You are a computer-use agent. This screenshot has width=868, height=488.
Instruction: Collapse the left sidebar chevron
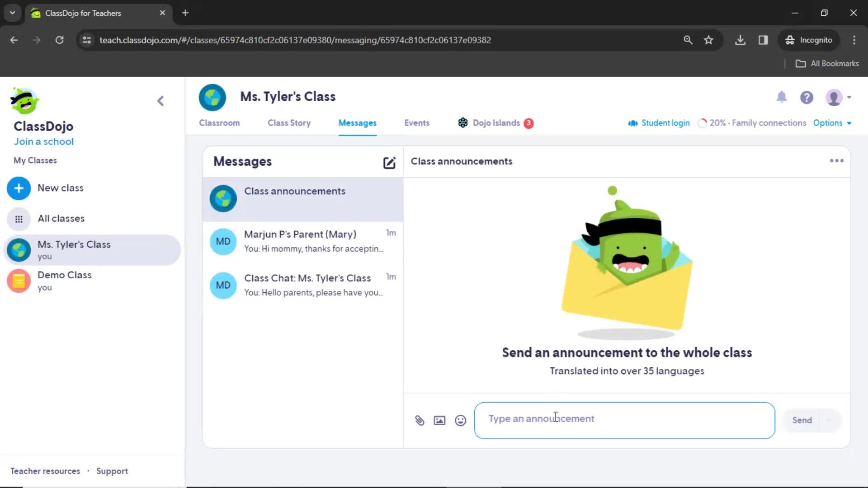[160, 101]
